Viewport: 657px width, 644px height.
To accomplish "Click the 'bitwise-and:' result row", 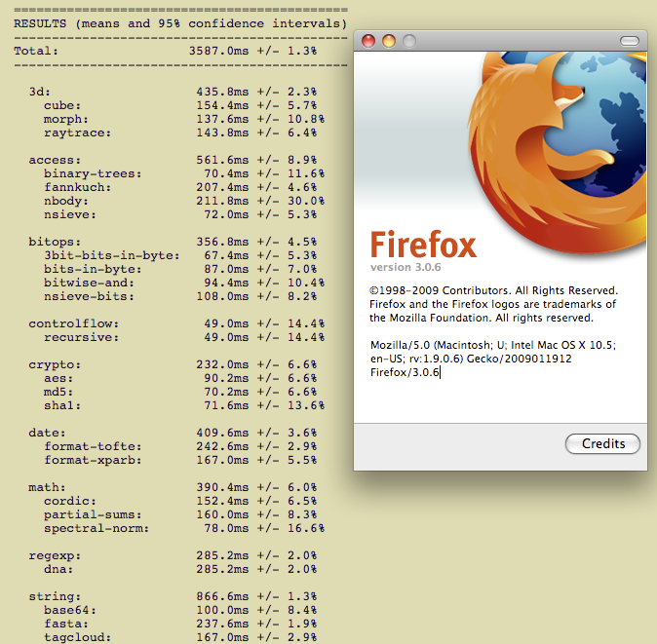I will [x=184, y=283].
